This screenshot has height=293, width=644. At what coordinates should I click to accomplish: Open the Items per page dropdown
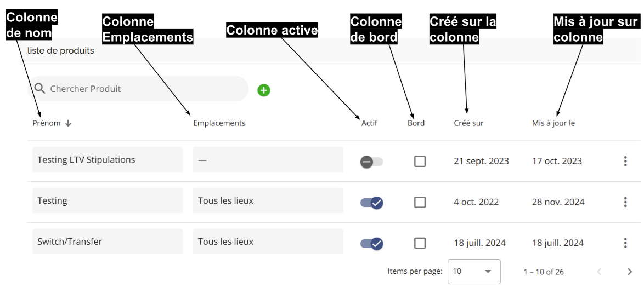[x=474, y=271]
